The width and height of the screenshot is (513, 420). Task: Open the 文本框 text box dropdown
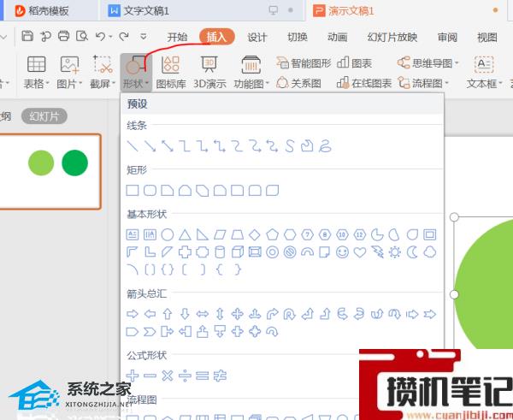[x=484, y=72]
